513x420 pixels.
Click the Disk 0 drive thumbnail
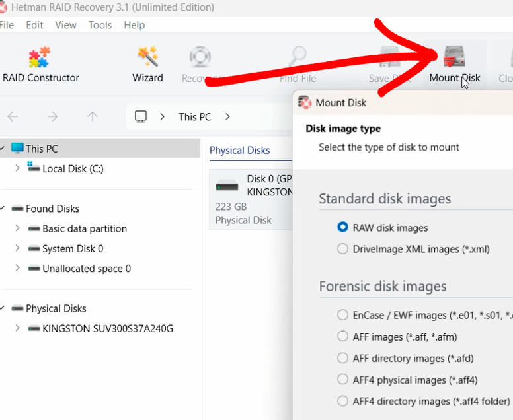coord(227,186)
